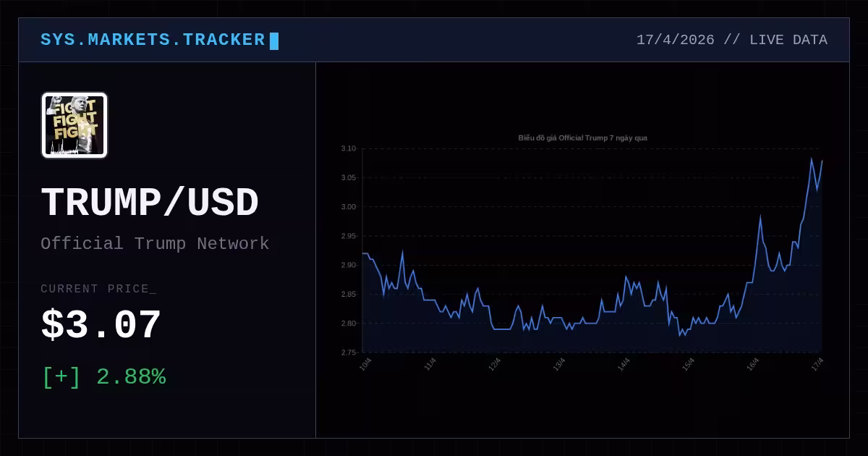Click the 3.00 y-axis label
868x456 pixels.
click(x=349, y=207)
